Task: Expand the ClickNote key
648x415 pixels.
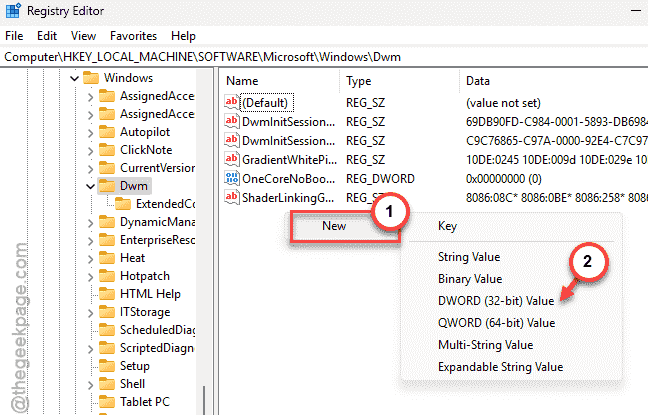Action: tap(91, 150)
